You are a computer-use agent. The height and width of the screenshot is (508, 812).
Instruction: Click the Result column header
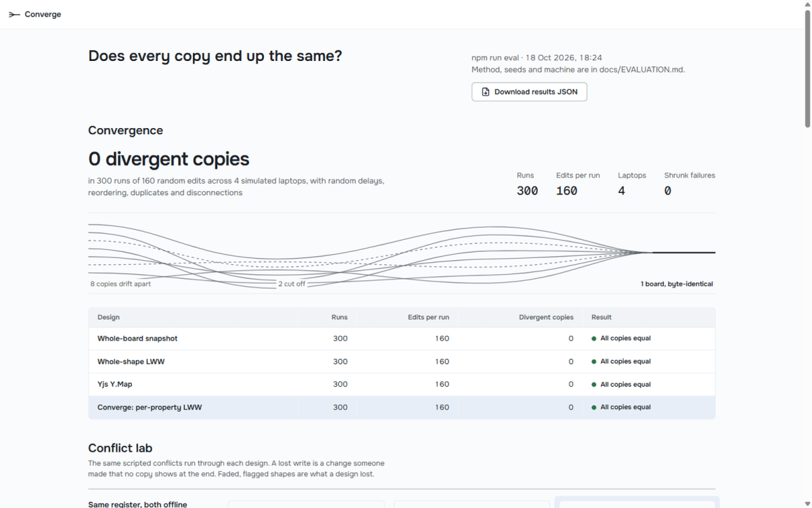(602, 317)
